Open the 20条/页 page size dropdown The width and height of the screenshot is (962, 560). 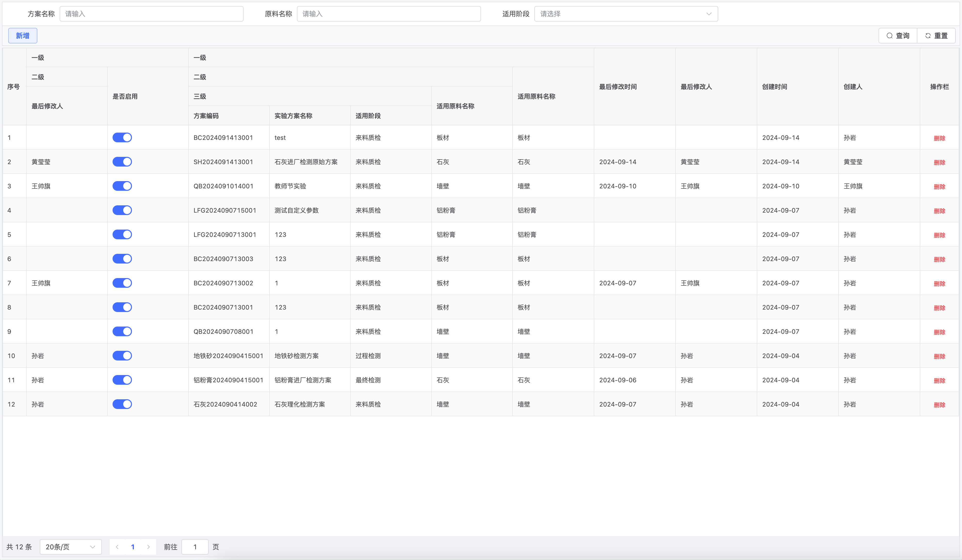point(71,547)
